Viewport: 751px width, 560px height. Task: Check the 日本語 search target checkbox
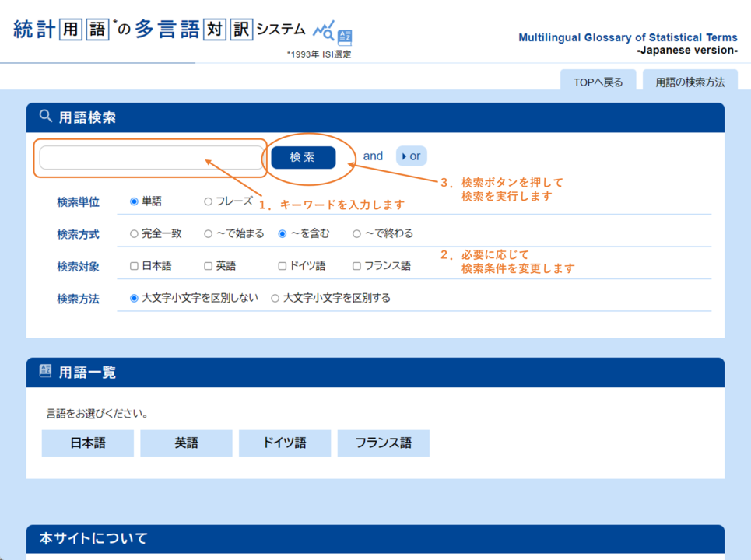[135, 266]
